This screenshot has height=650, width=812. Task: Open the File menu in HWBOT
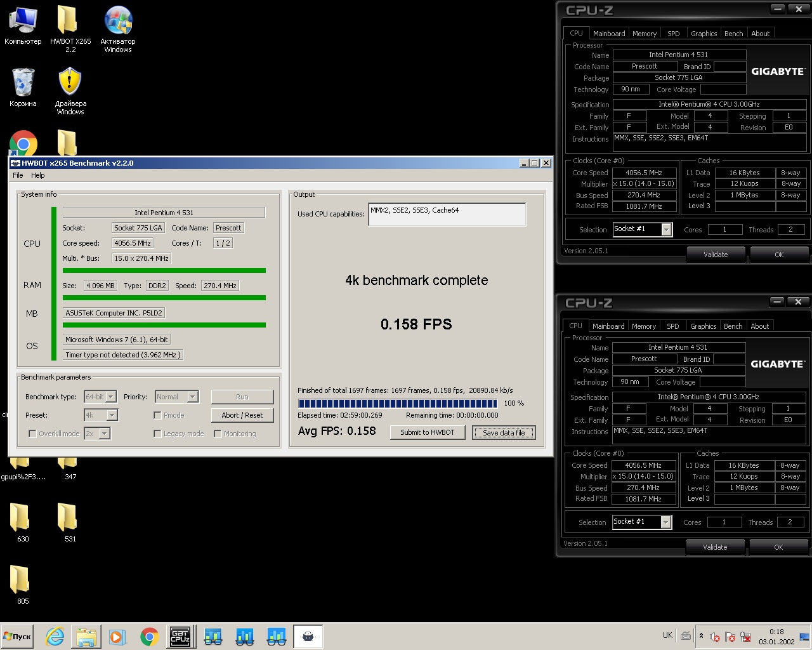click(x=18, y=175)
